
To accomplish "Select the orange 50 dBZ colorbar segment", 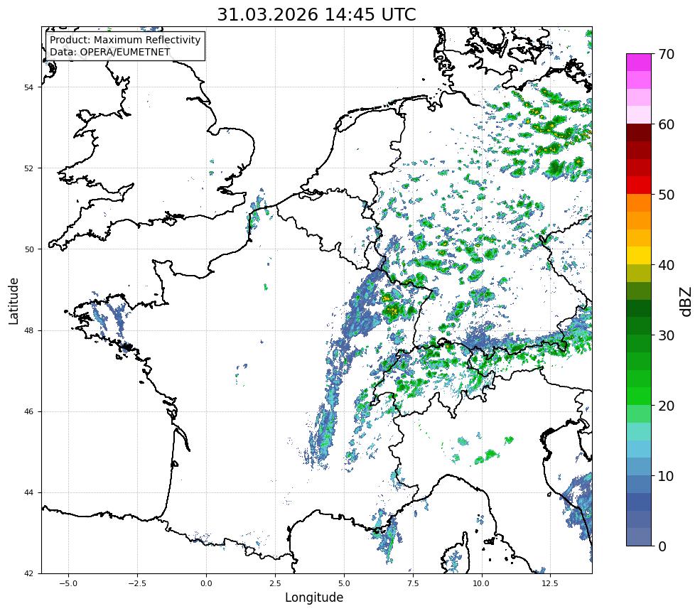I will [x=638, y=202].
